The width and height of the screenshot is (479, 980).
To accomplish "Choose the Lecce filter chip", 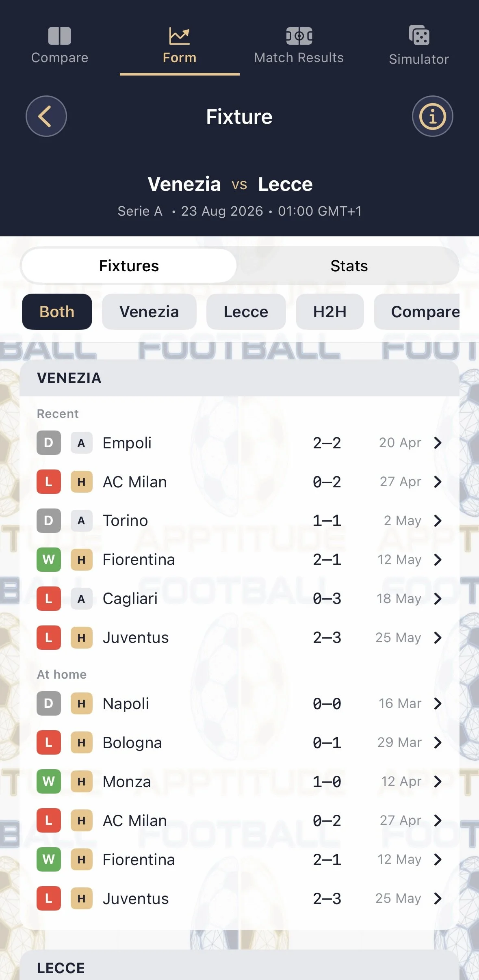I will pos(246,312).
